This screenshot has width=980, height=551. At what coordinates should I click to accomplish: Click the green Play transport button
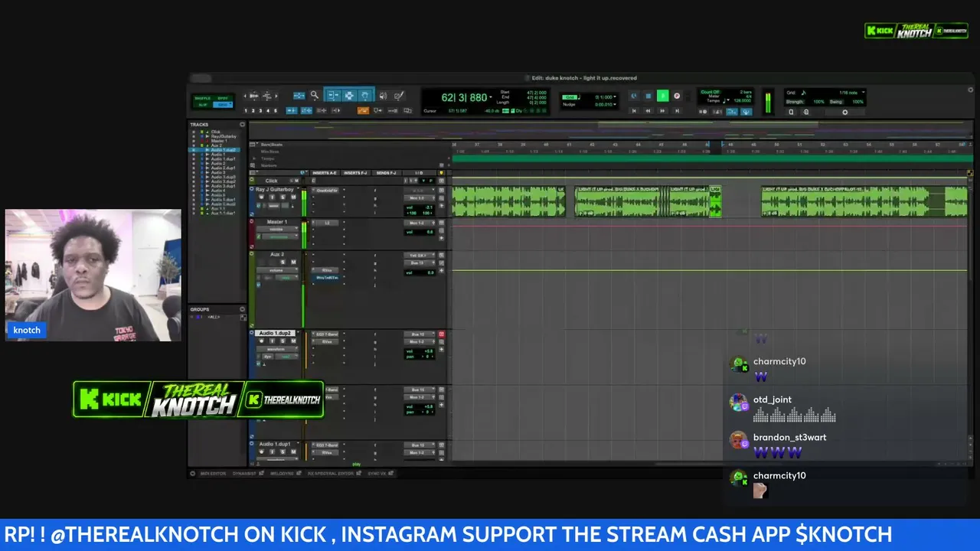click(662, 96)
